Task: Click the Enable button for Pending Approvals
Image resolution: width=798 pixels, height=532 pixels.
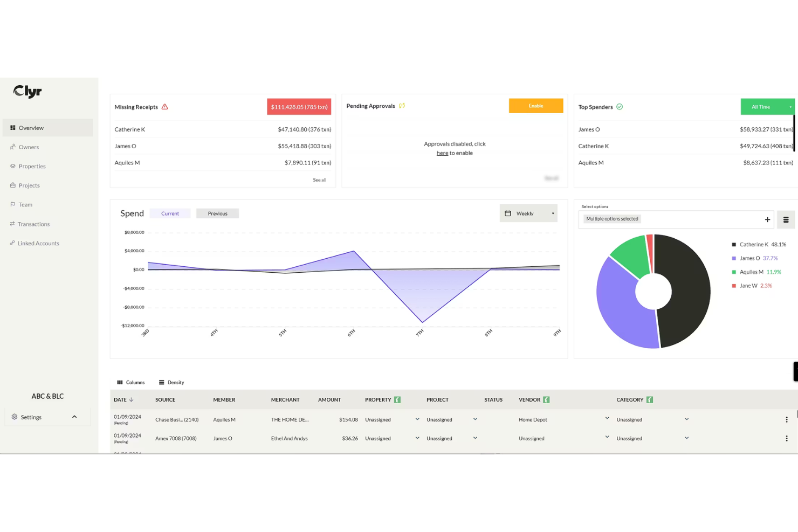Action: (x=536, y=106)
